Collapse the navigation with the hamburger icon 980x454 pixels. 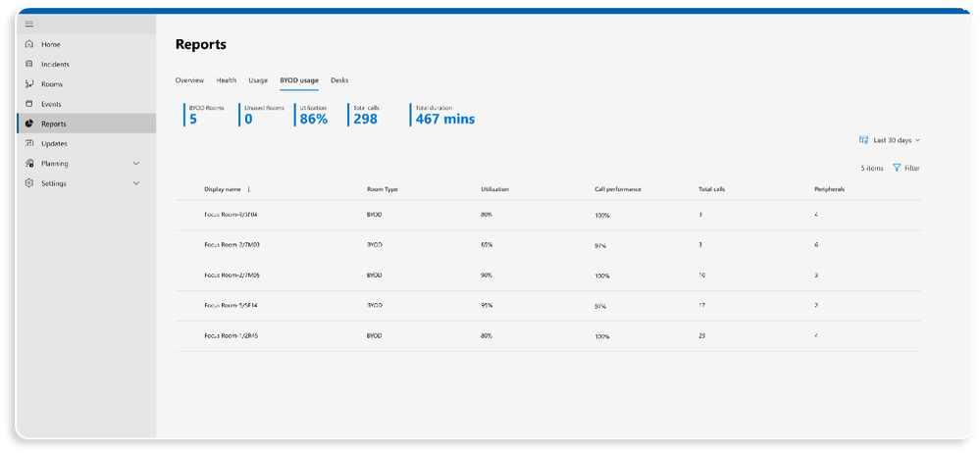[x=29, y=25]
